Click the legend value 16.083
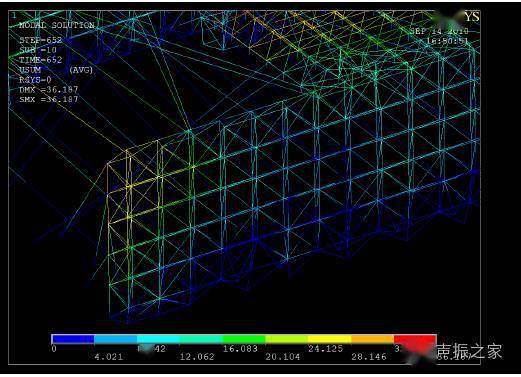The height and width of the screenshot is (377, 521). tap(240, 349)
